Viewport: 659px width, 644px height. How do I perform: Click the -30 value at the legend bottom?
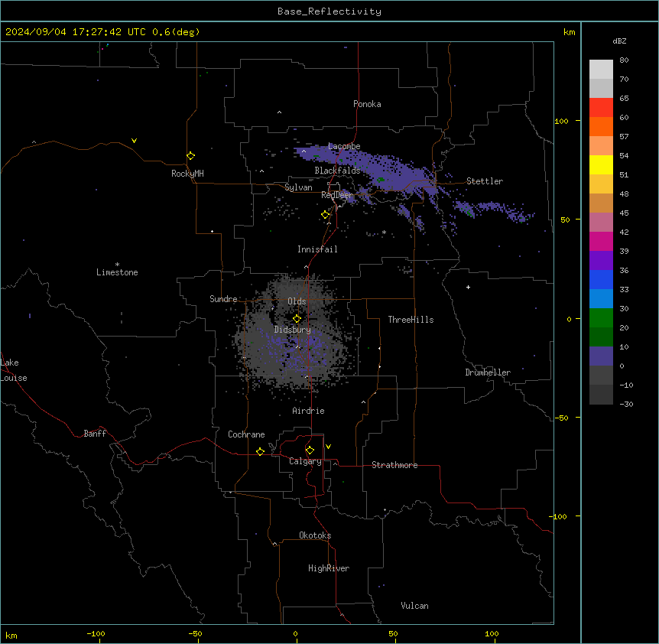(x=626, y=404)
